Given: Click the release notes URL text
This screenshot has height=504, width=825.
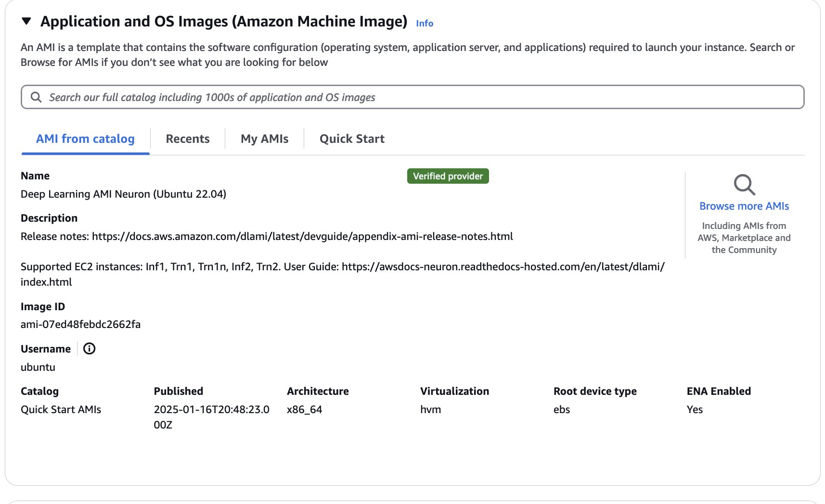Looking at the screenshot, I should click(x=302, y=237).
